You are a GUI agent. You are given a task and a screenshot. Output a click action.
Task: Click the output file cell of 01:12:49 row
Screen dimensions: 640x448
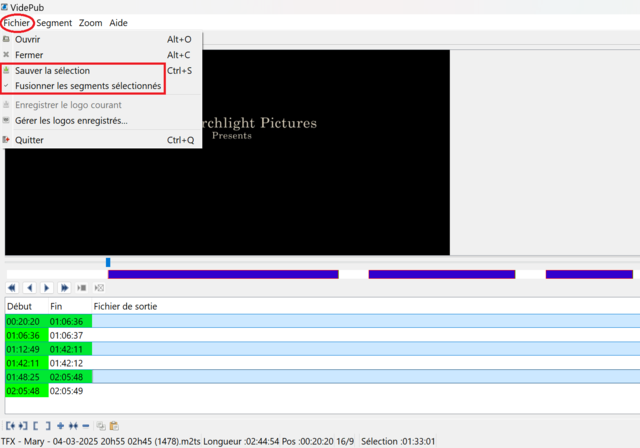pyautogui.click(x=366, y=349)
